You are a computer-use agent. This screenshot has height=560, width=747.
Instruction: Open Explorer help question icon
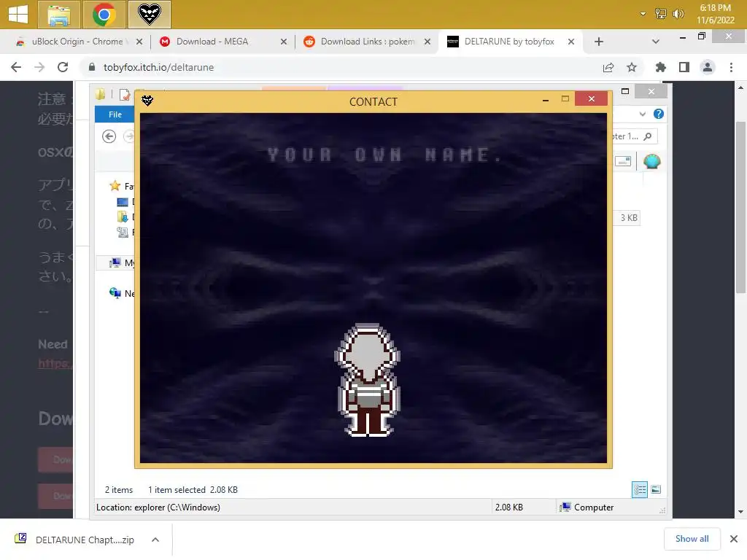[x=659, y=114]
